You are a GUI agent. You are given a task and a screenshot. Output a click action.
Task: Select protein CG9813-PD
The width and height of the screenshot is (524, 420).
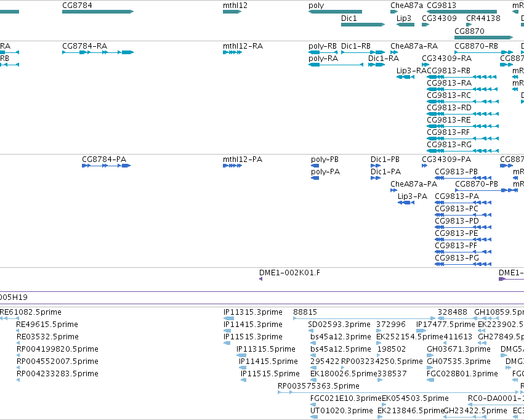tap(463, 227)
